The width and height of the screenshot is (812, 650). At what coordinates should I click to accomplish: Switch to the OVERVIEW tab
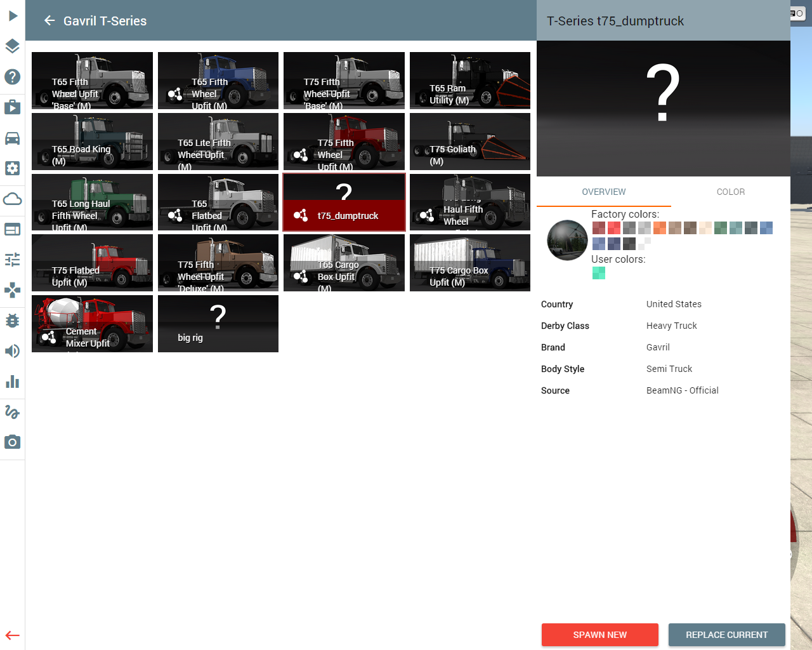click(604, 192)
